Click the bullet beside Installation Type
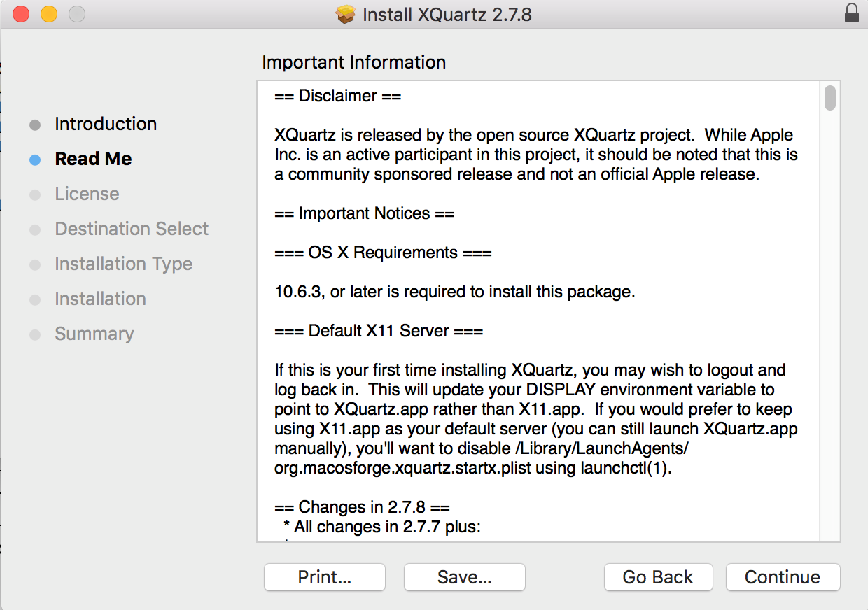This screenshot has width=868, height=610. pos(35,265)
